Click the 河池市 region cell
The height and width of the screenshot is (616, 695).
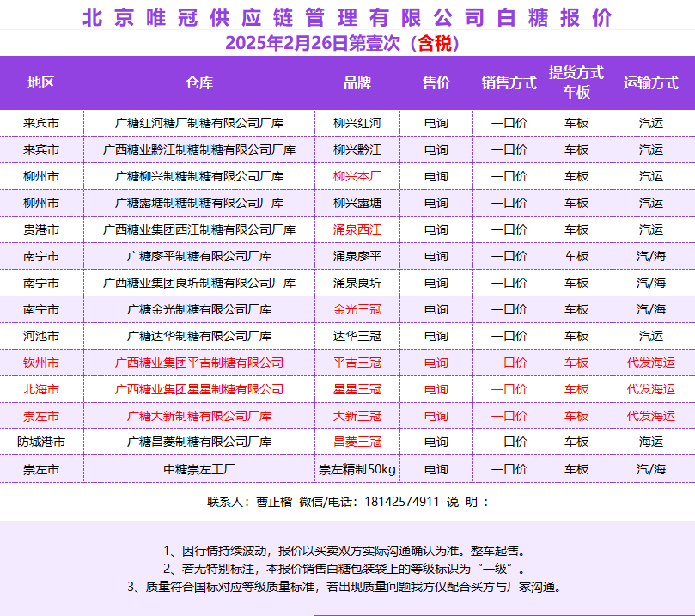[x=41, y=336]
